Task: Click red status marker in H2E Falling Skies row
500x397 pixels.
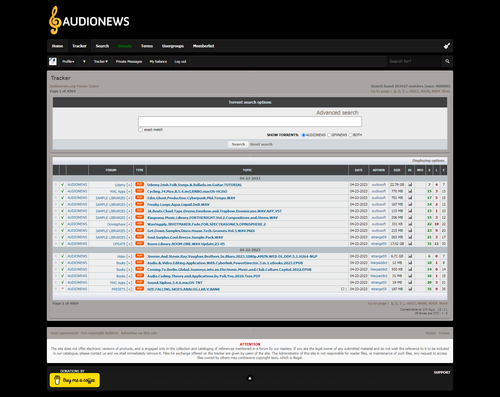Action: [x=62, y=289]
